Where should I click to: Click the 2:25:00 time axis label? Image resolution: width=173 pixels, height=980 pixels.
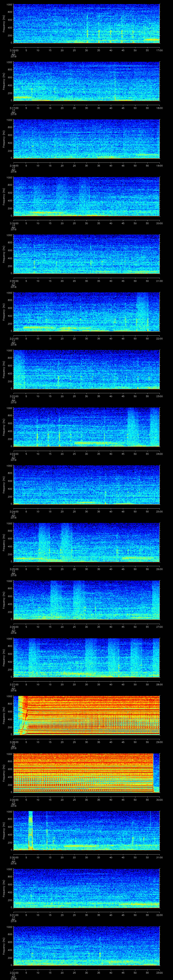(x=14, y=569)
